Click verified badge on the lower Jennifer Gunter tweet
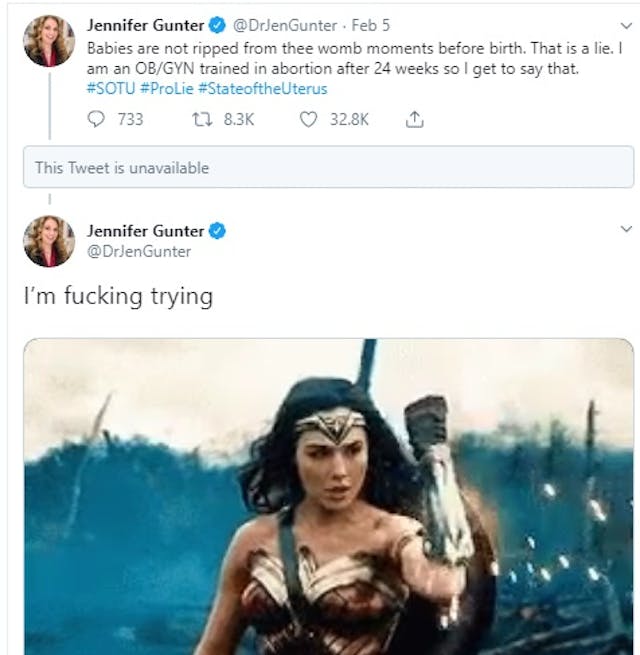 pyautogui.click(x=216, y=230)
